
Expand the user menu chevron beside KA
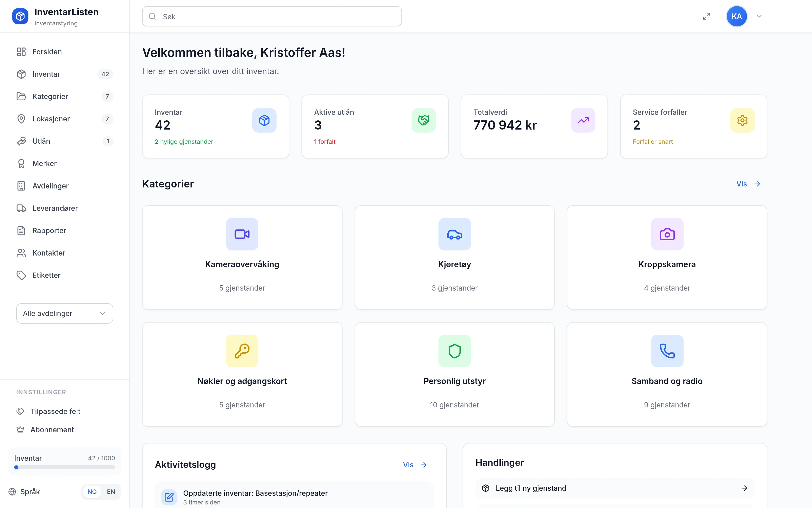[x=759, y=16]
